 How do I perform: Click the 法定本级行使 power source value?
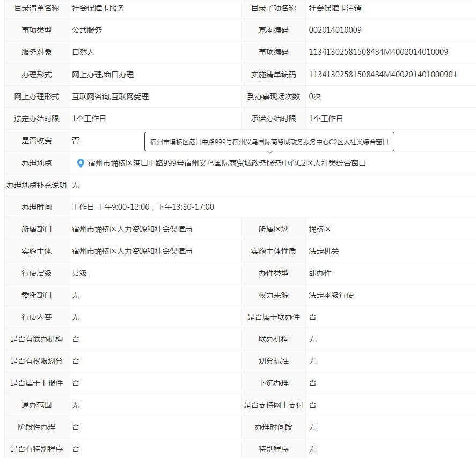(331, 295)
